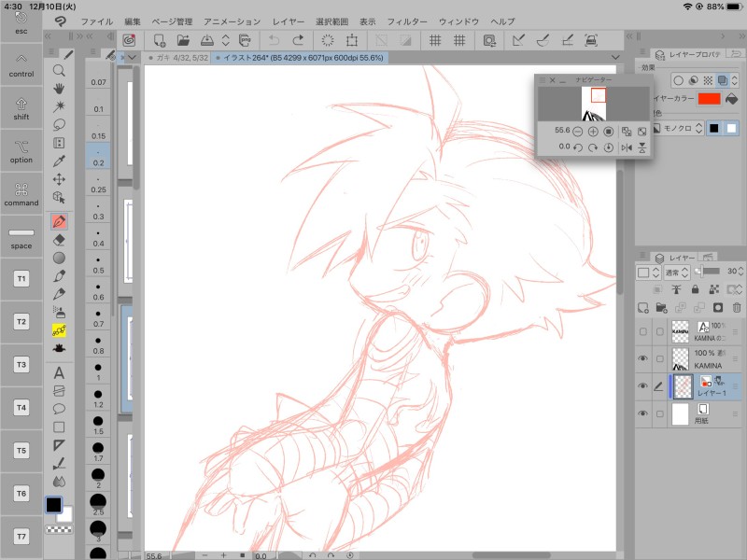This screenshot has height=560, width=747.
Task: Click the Redo arrow
Action: tap(298, 40)
